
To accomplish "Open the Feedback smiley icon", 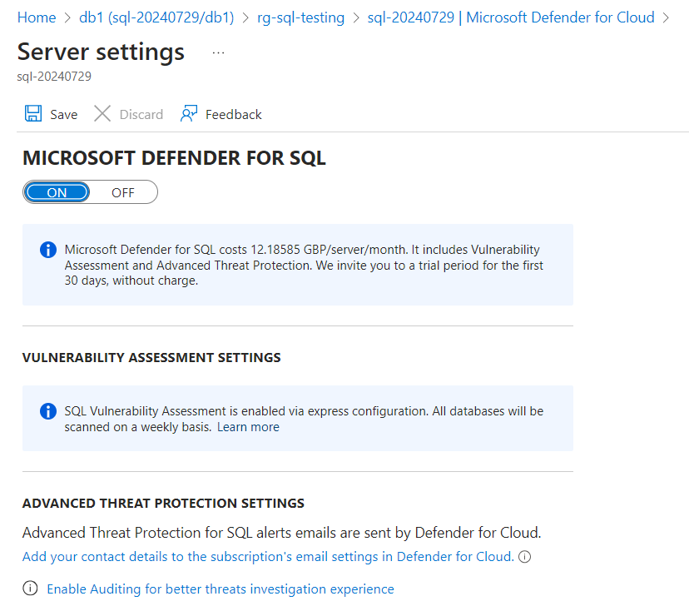I will point(189,113).
